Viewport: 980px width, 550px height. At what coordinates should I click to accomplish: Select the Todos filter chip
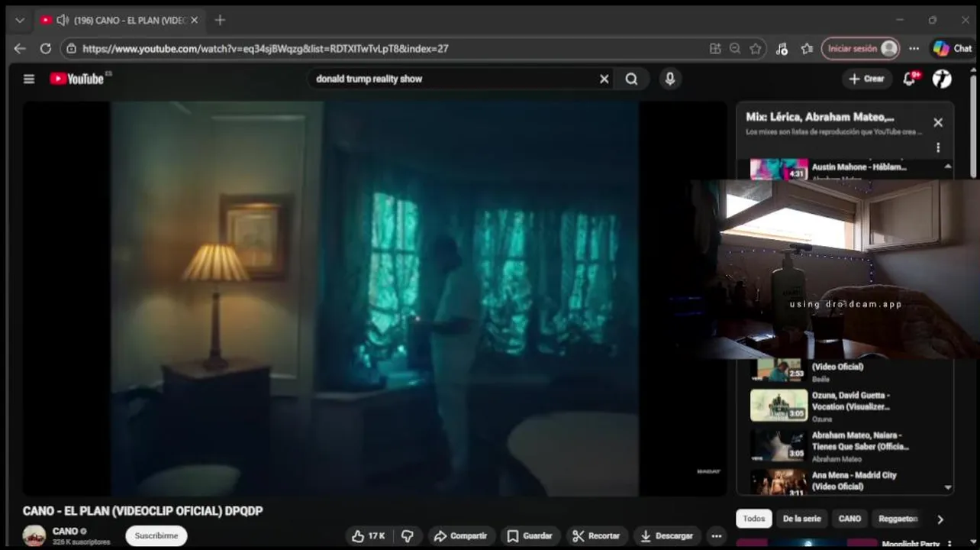(x=754, y=519)
